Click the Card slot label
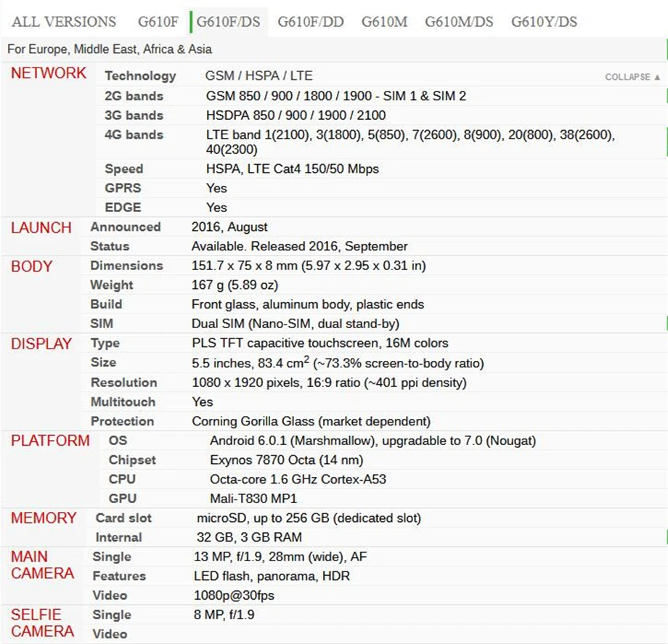The height and width of the screenshot is (644, 668). [x=123, y=518]
